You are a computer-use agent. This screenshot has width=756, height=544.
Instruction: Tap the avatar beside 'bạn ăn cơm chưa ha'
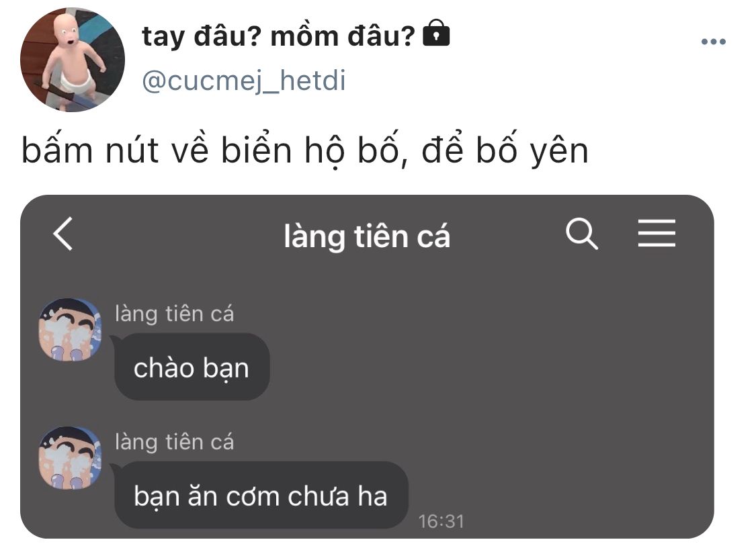(x=71, y=458)
